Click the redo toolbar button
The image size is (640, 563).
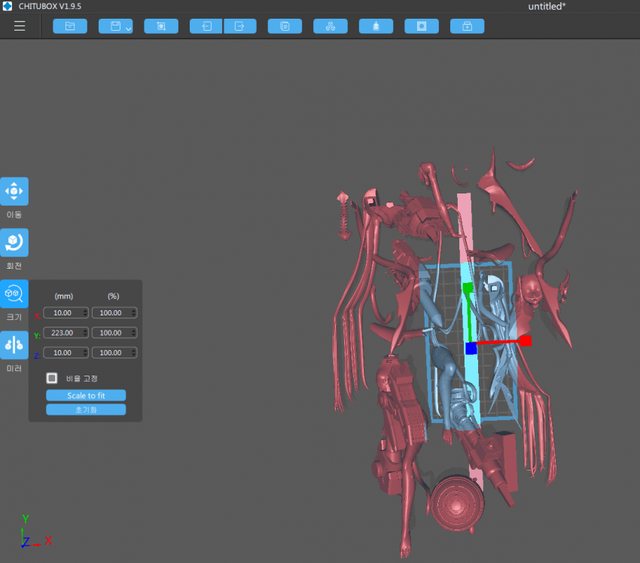point(240,26)
